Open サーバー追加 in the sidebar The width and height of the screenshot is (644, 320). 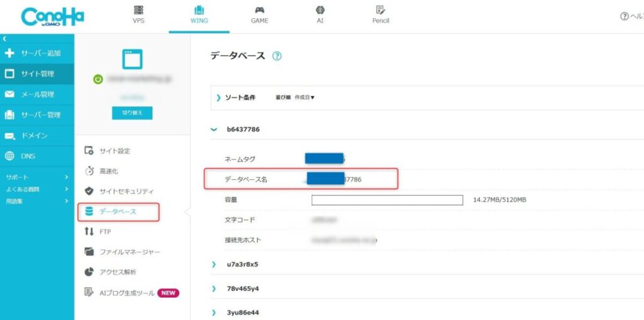click(x=36, y=53)
